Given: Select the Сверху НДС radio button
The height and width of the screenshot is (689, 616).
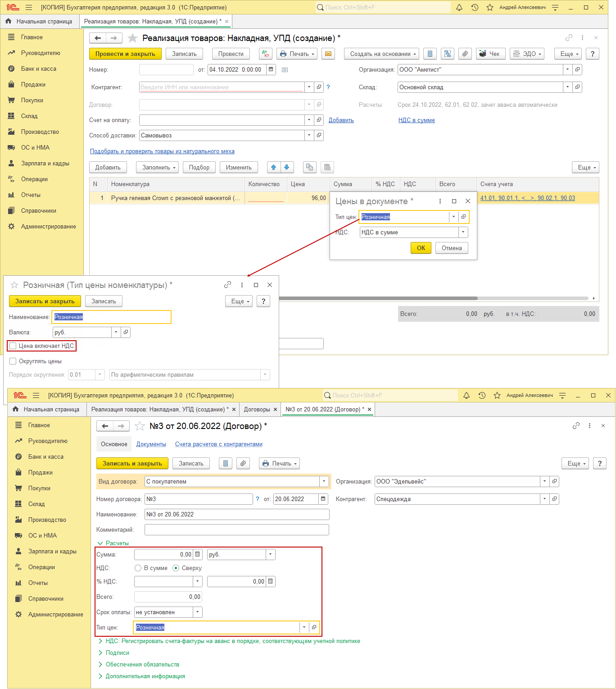Looking at the screenshot, I should point(176,568).
